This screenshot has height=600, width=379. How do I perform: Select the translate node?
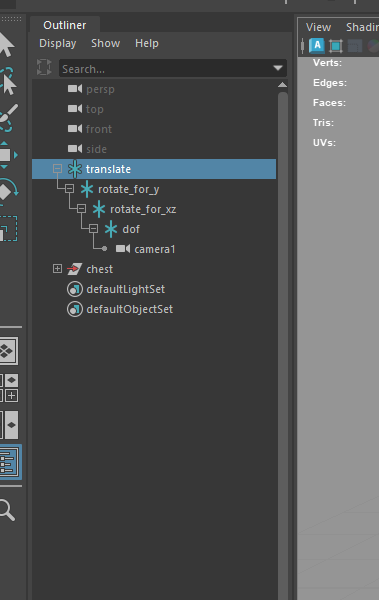coord(154,169)
